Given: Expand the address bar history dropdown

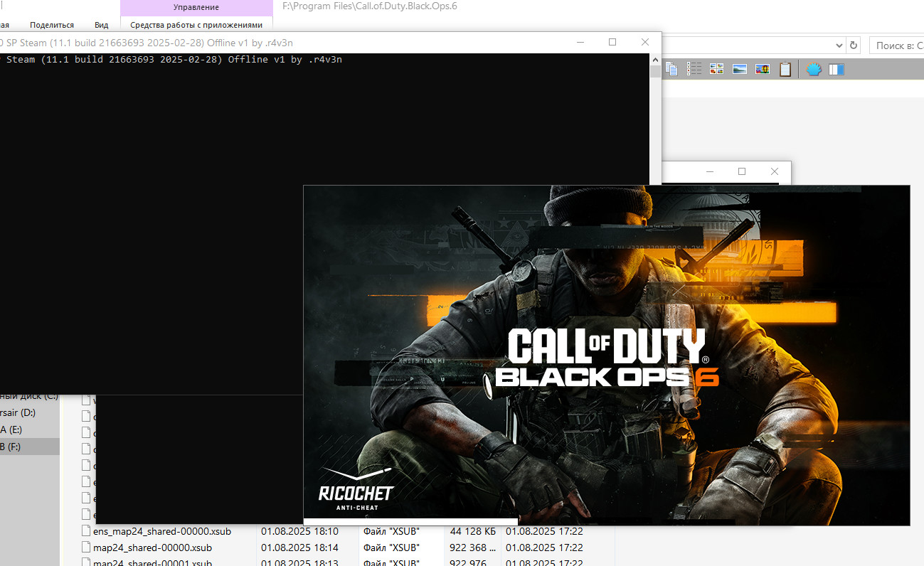Looking at the screenshot, I should pyautogui.click(x=839, y=45).
